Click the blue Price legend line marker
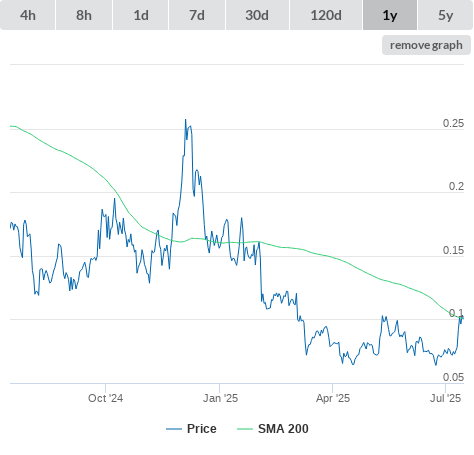Image resolution: width=474 pixels, height=455 pixels. click(x=174, y=429)
